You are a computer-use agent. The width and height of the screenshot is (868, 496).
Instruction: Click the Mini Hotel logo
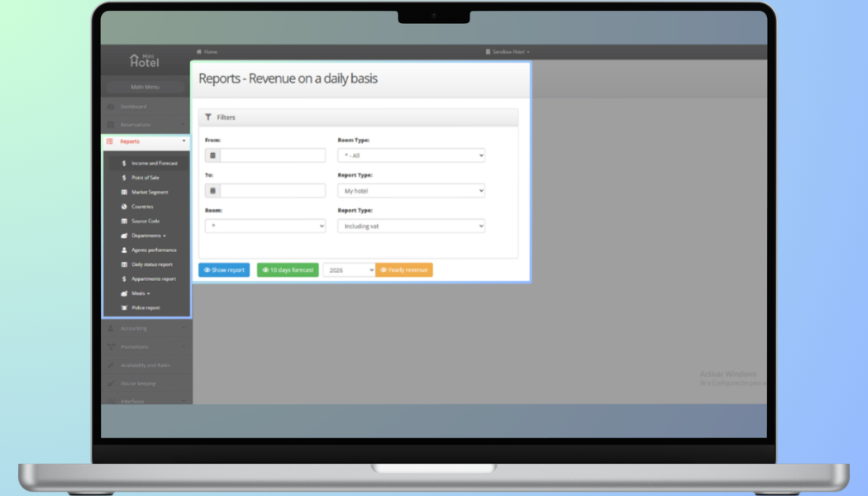click(x=145, y=60)
